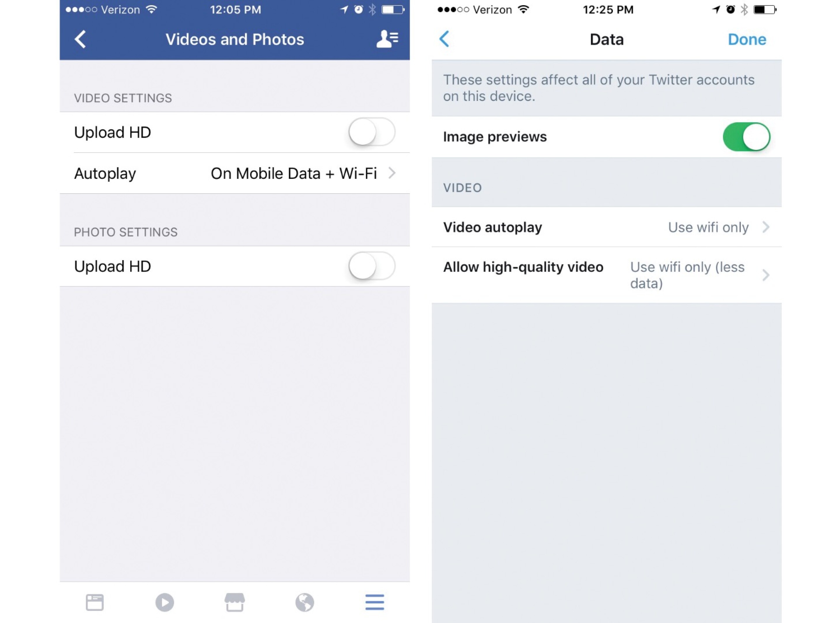Select the Data settings header
840x623 pixels.
tap(606, 39)
